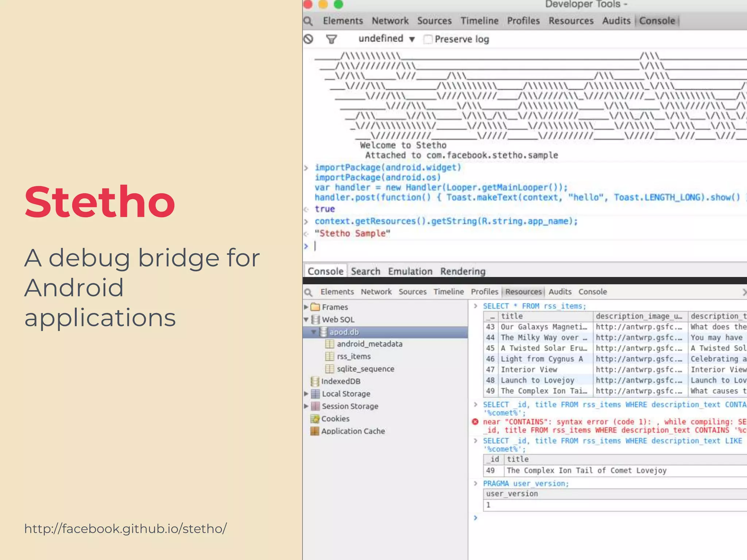Click the 'The Milky Way over …' cell
747x560 pixels.
545,338
